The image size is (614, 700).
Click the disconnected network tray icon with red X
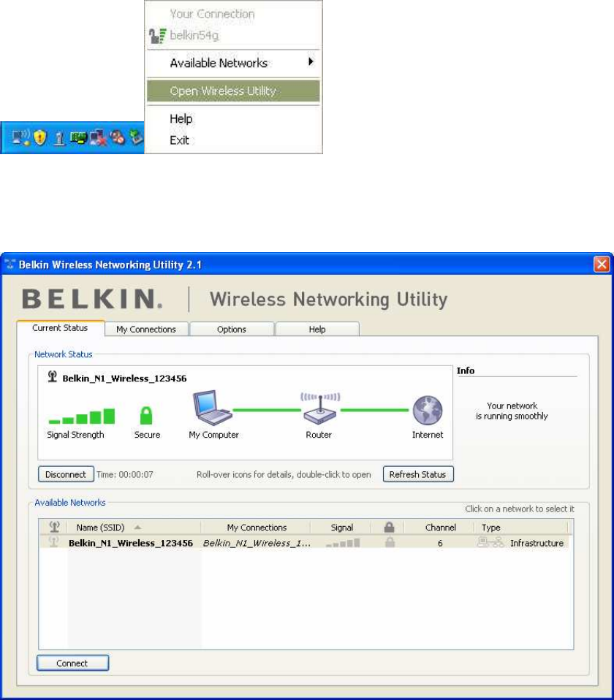(x=98, y=138)
